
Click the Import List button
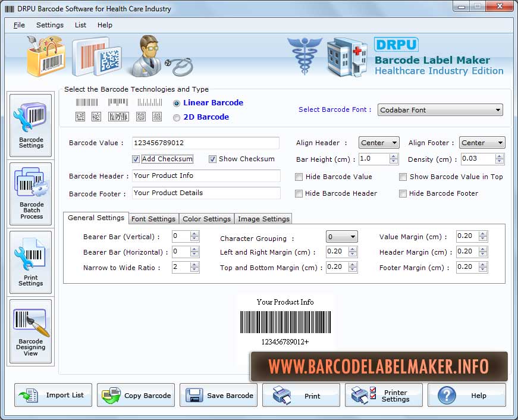53,395
